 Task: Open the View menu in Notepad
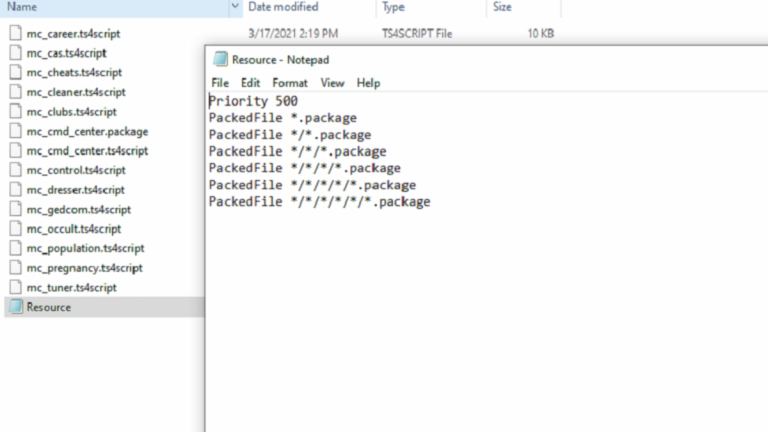(x=332, y=83)
